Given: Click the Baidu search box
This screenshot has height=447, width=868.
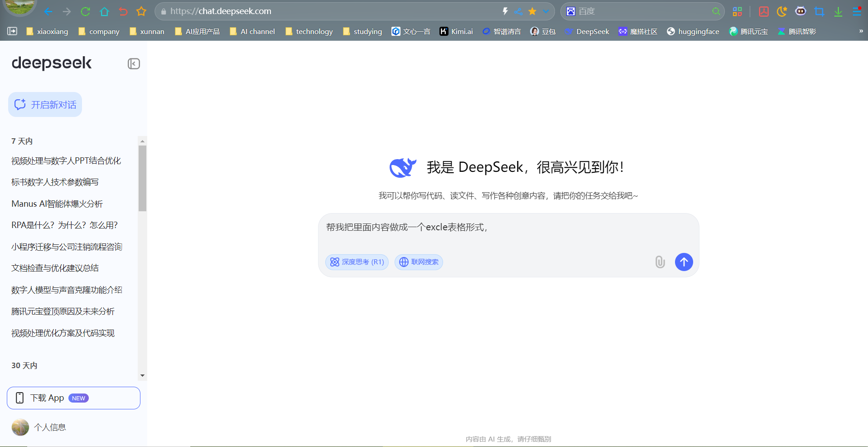Looking at the screenshot, I should [x=642, y=11].
